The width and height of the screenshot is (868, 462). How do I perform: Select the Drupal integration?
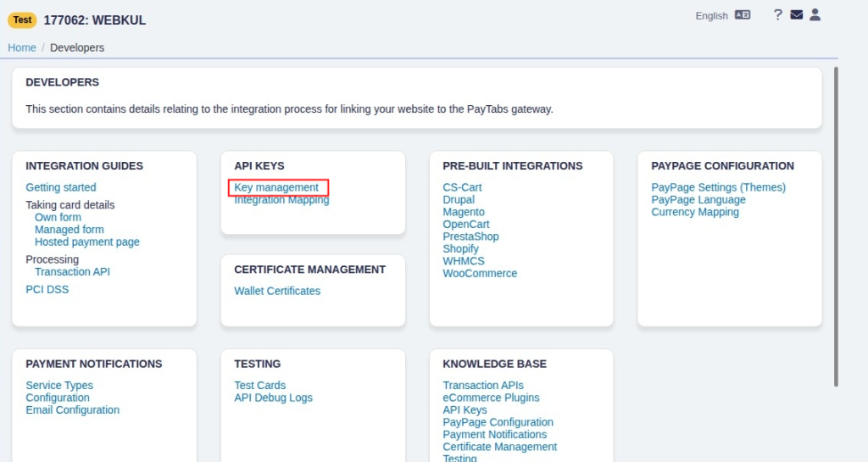coord(459,200)
